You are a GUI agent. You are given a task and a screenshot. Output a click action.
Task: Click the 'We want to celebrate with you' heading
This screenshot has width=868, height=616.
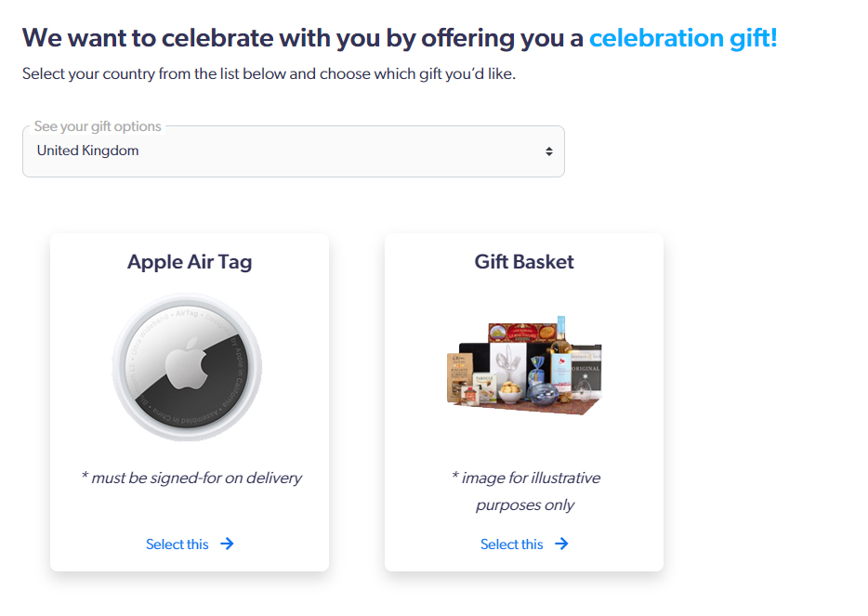click(x=303, y=38)
